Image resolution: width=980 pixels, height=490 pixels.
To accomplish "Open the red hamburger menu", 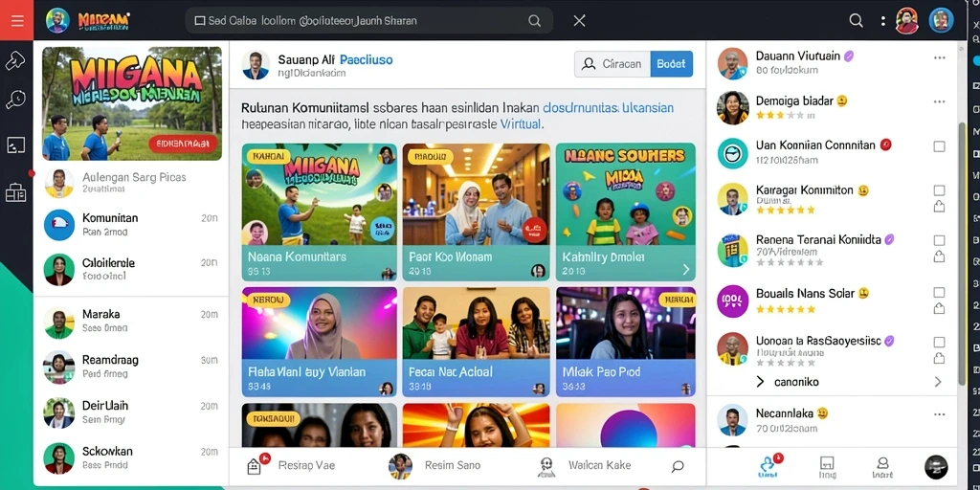I will tap(17, 21).
